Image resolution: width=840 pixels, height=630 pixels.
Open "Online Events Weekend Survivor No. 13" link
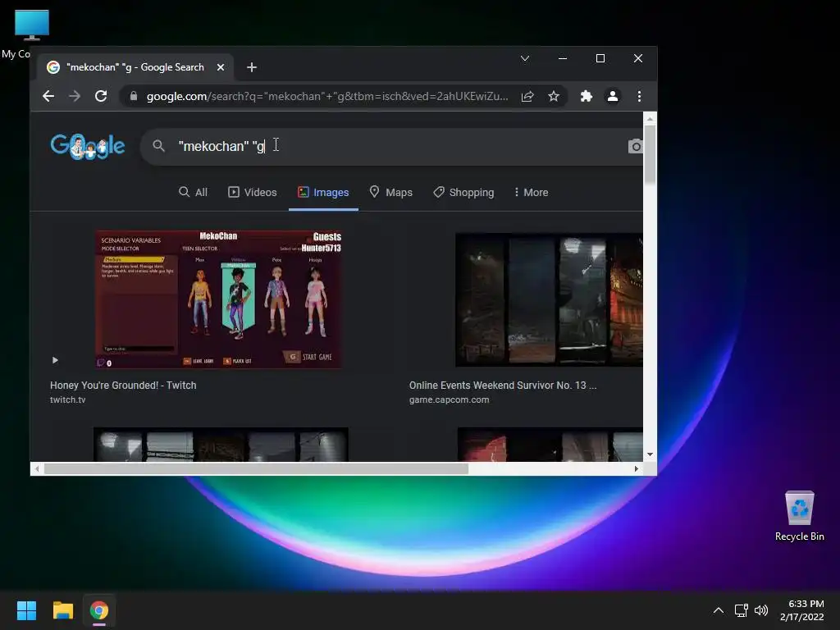(503, 386)
